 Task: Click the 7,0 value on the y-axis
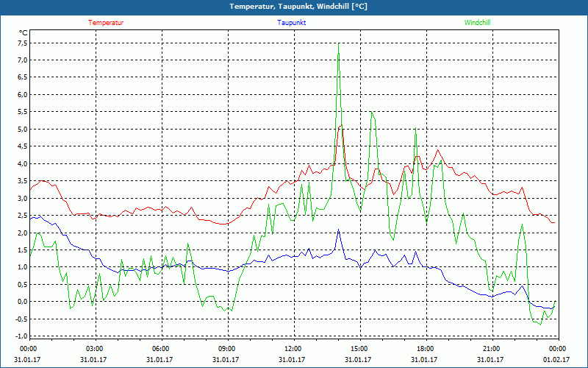point(23,60)
